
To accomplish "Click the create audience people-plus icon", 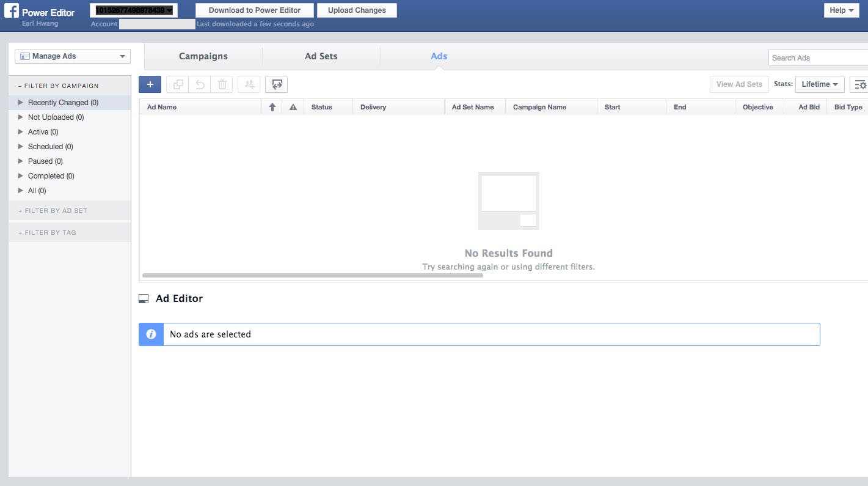I will coord(249,84).
